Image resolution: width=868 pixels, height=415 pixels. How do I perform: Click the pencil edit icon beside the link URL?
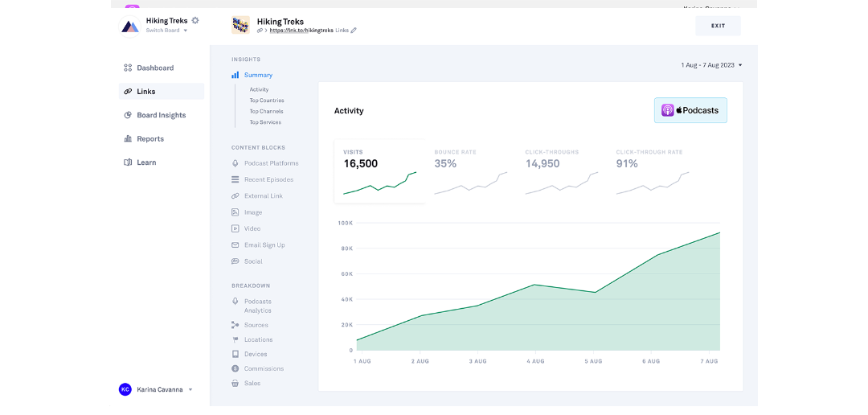(x=354, y=31)
